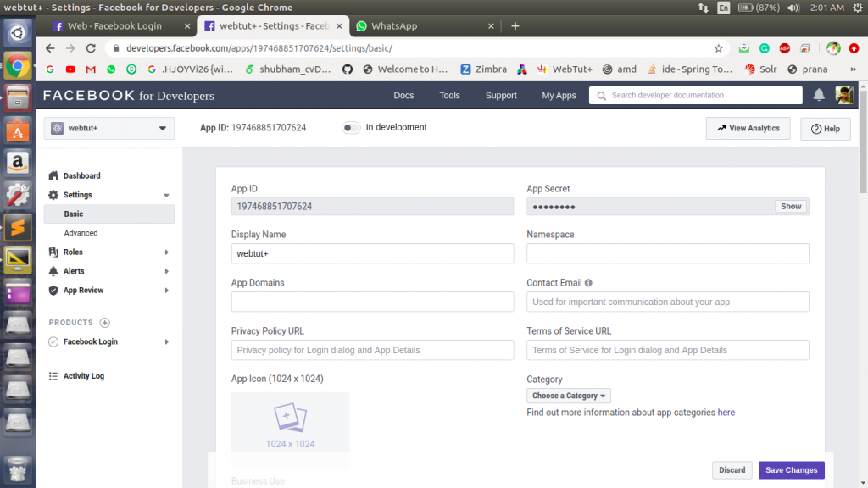
Task: Click the Namespace field
Action: [668, 253]
